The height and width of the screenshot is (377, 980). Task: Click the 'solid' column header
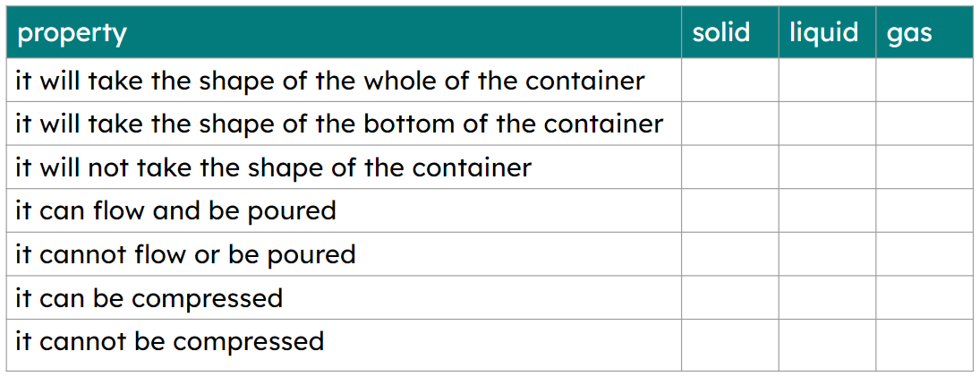click(720, 33)
